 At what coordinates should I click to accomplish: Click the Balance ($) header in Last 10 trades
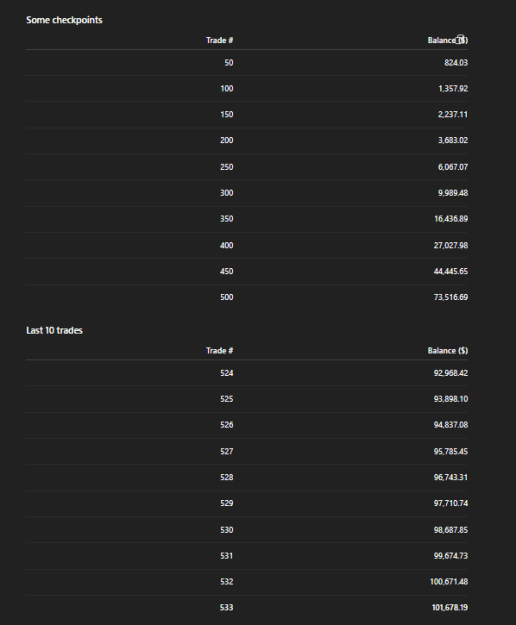[x=448, y=351]
